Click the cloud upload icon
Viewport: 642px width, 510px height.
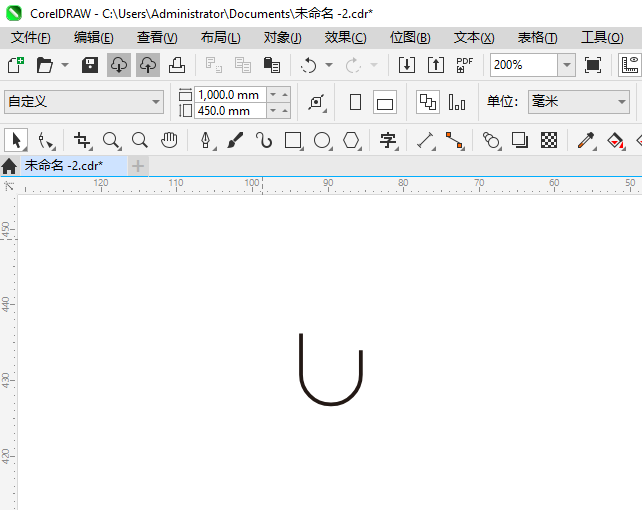(x=148, y=65)
